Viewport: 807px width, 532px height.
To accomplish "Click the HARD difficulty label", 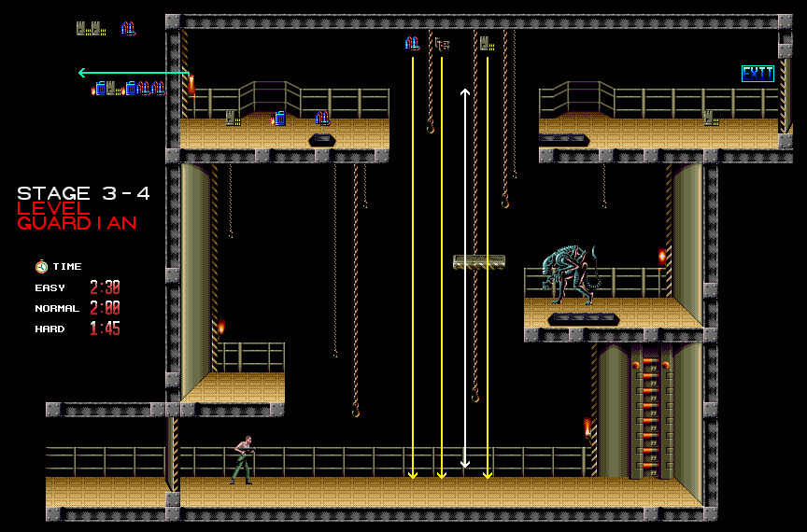I will coord(50,329).
